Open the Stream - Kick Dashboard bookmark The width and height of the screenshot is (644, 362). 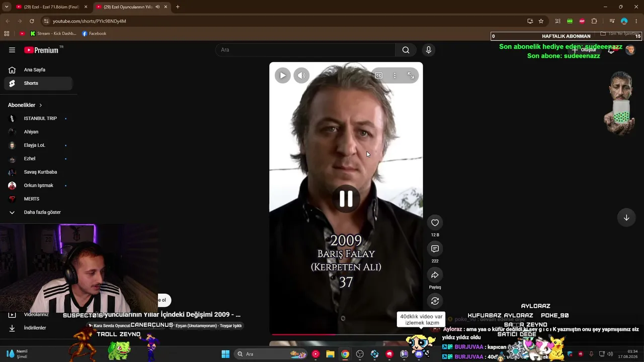pos(53,34)
